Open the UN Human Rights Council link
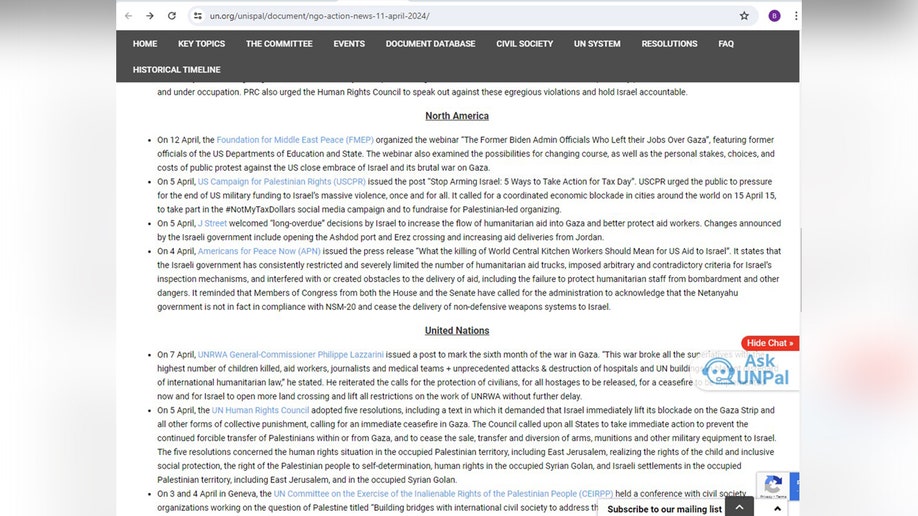This screenshot has height=516, width=918. [261, 411]
